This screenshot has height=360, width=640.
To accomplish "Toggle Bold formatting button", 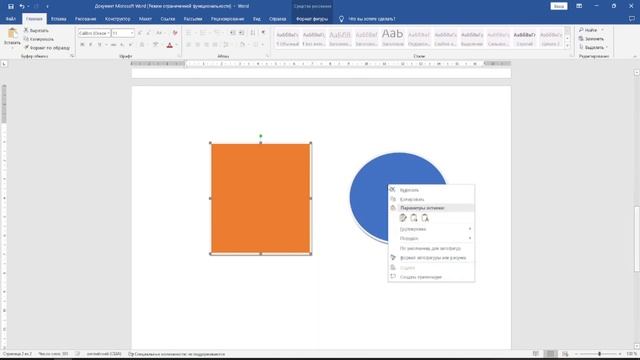I will point(82,45).
